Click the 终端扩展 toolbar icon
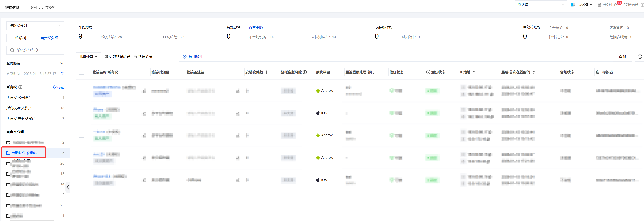 (135, 57)
